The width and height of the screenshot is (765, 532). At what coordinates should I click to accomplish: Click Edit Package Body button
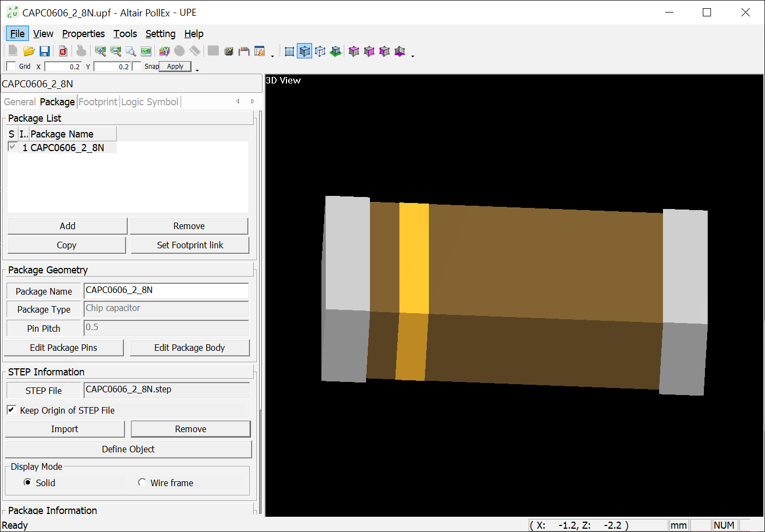coord(189,348)
